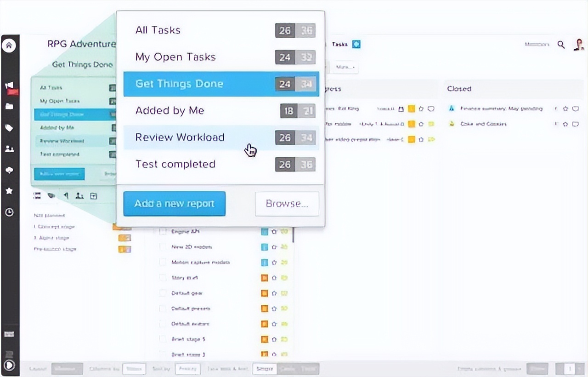The width and height of the screenshot is (588, 377).
Task: Open the folder icon in sidebar
Action: point(9,106)
